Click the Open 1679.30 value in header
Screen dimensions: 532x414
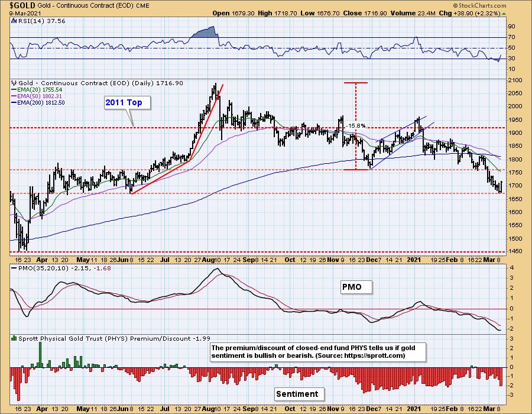[x=233, y=13]
